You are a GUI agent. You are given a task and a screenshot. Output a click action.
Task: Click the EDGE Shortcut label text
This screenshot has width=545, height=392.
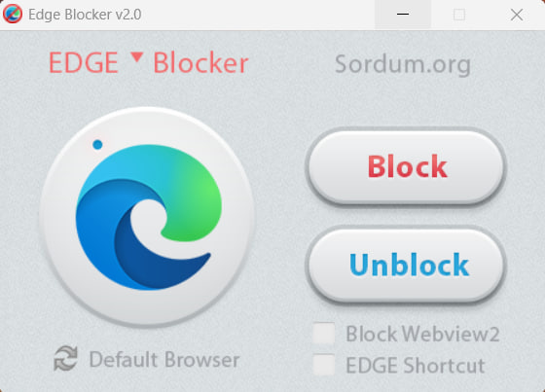(416, 365)
